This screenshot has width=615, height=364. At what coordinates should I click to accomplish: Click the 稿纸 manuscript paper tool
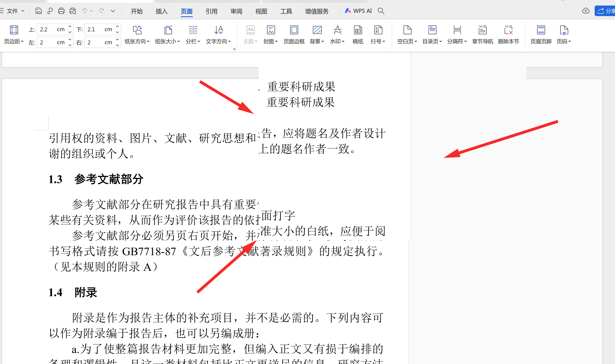coord(358,35)
